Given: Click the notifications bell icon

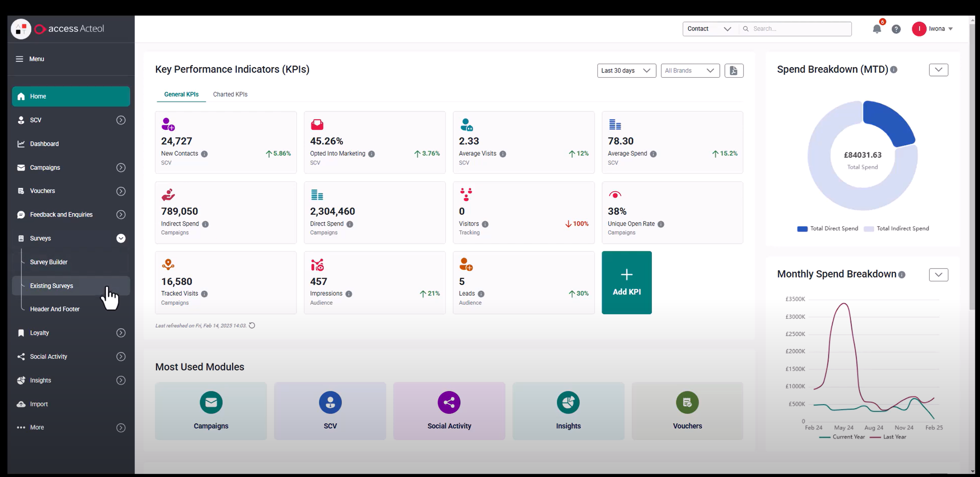Looking at the screenshot, I should (x=877, y=29).
